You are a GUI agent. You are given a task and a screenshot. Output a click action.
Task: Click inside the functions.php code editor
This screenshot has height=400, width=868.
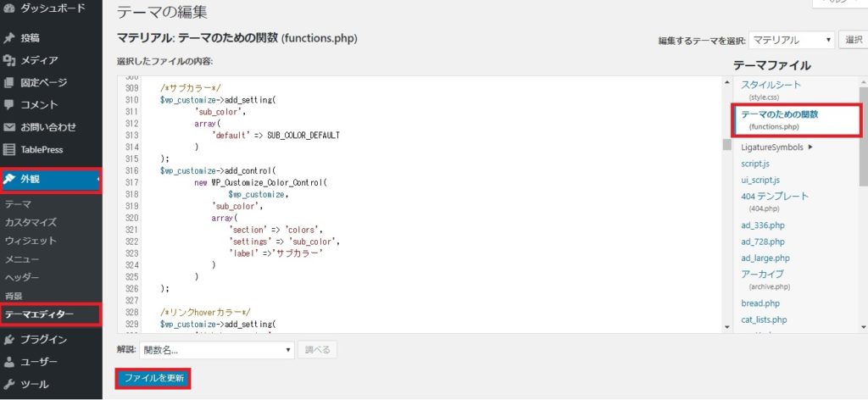click(x=420, y=205)
